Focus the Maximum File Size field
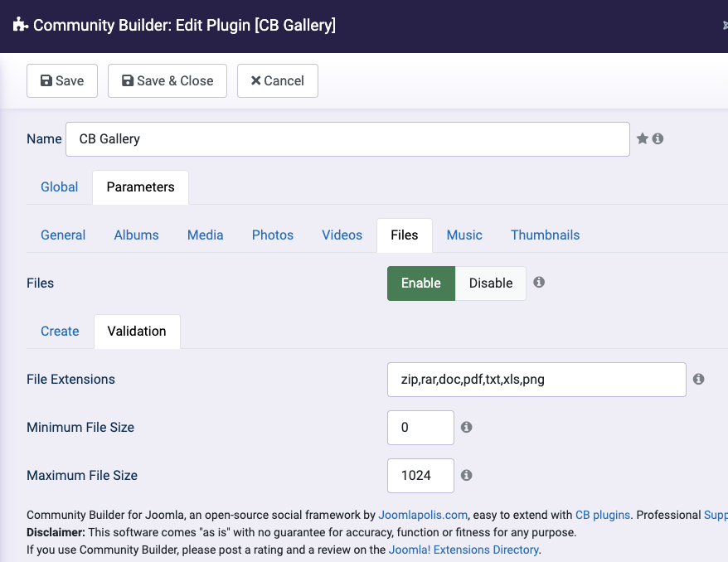 [420, 476]
